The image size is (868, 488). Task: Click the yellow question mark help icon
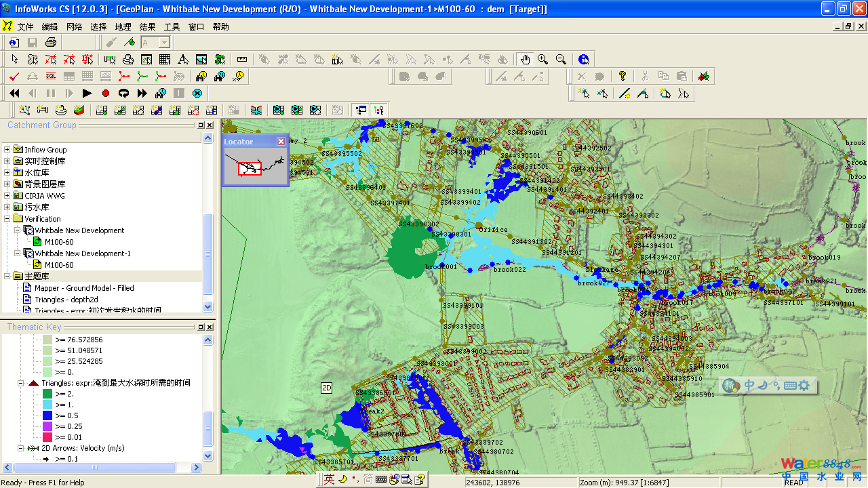click(x=623, y=77)
